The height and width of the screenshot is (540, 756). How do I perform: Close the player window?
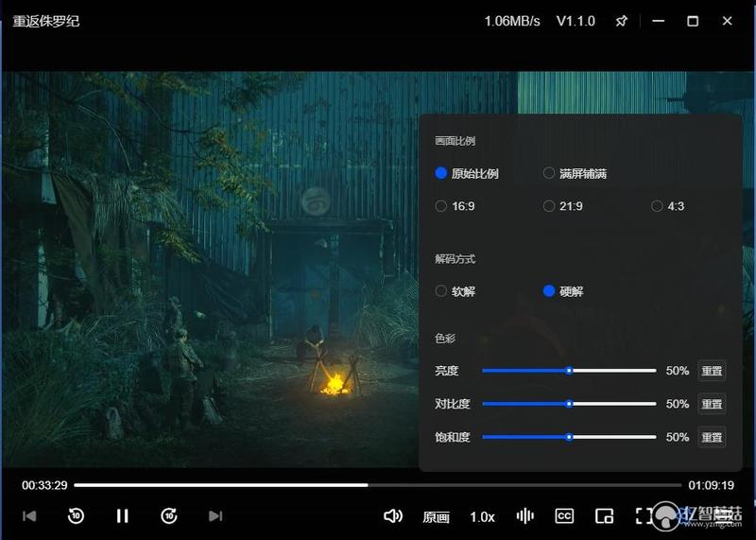point(727,21)
